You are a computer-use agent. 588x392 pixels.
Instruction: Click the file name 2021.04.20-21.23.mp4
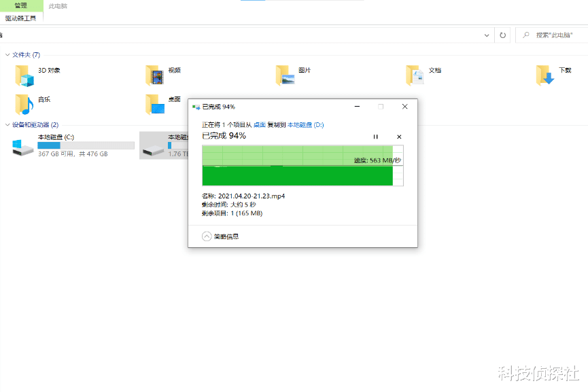coord(252,196)
